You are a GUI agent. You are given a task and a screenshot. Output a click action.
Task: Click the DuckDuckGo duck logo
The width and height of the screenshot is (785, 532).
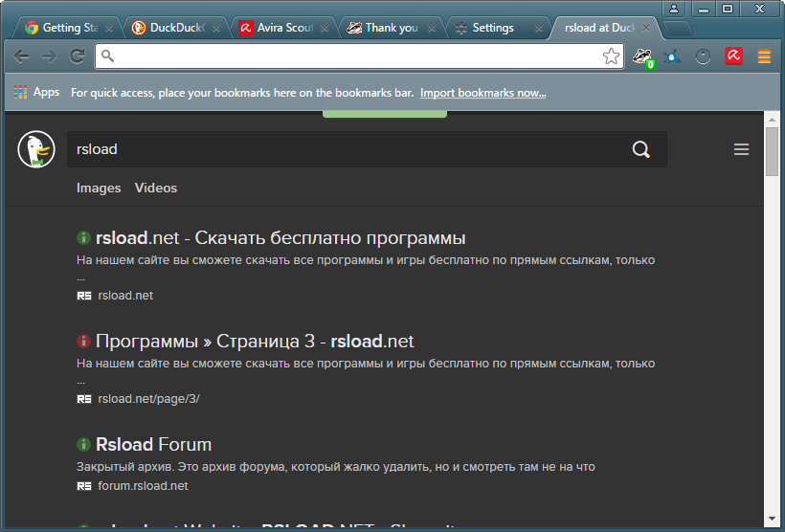(36, 149)
